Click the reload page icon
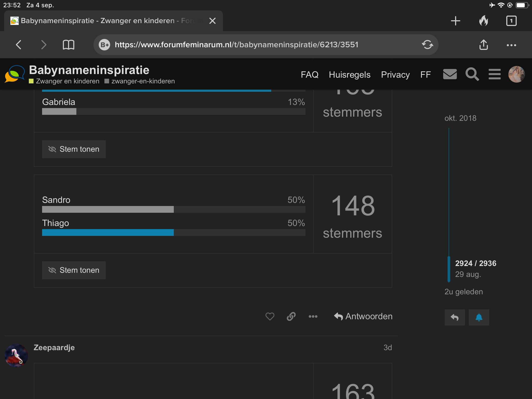Viewport: 532px width, 399px height. (x=427, y=45)
